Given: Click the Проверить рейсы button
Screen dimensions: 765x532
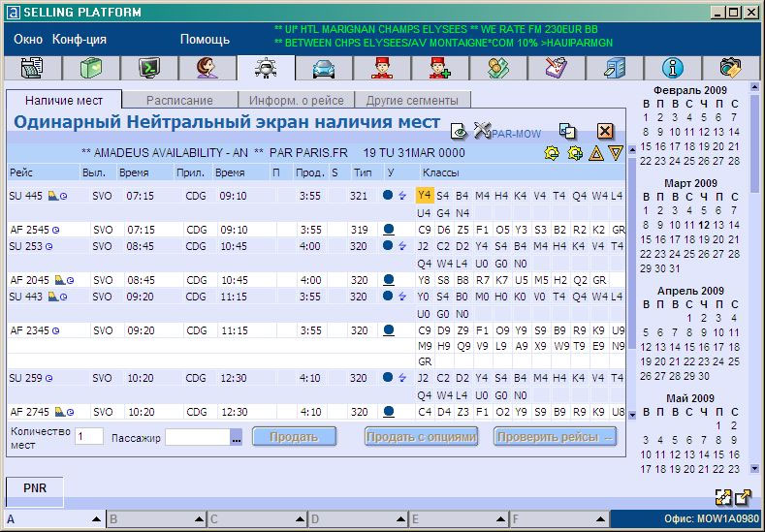Looking at the screenshot, I should [555, 436].
